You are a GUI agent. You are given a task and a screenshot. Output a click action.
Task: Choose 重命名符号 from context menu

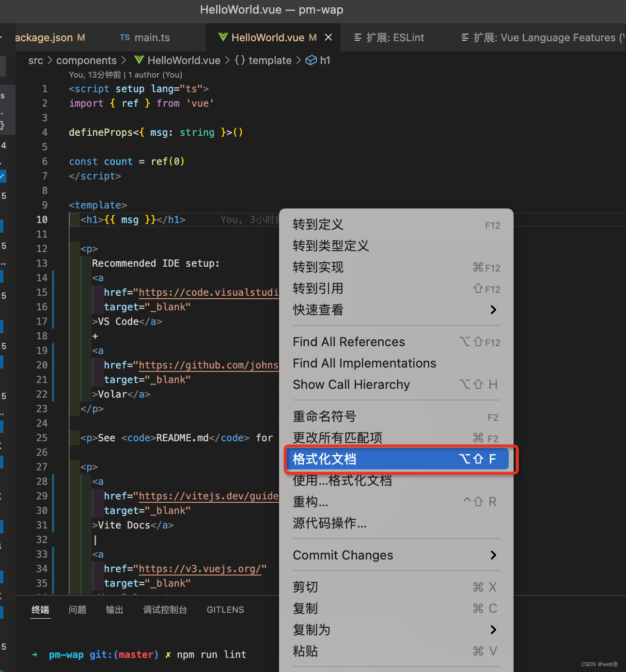pos(396,416)
